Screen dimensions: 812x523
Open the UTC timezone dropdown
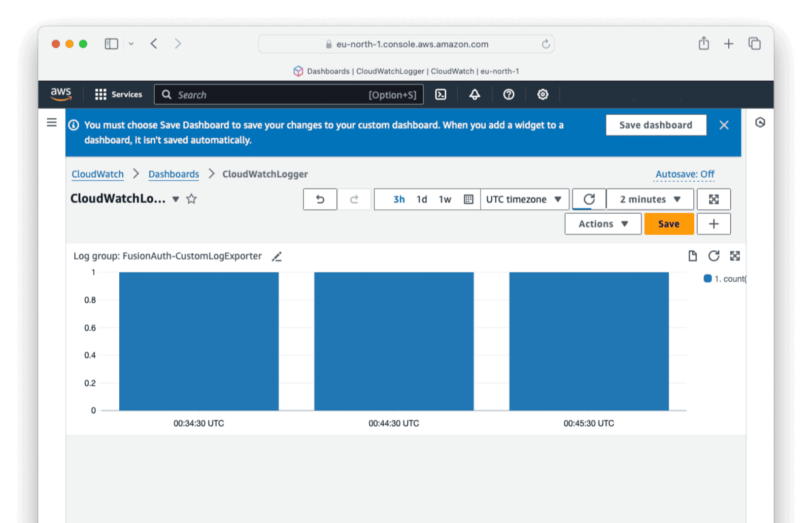click(x=524, y=199)
